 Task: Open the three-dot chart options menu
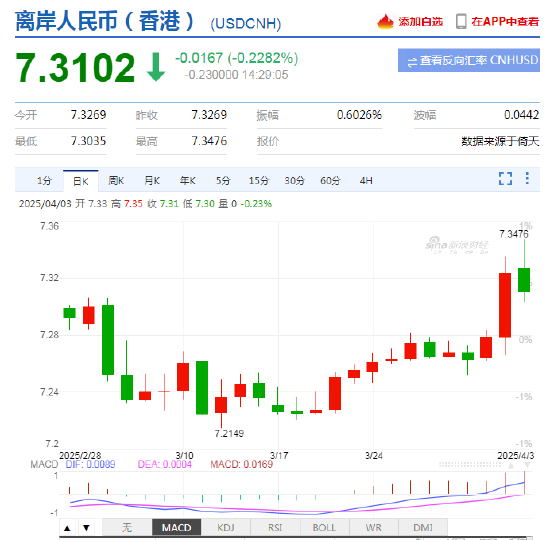click(x=527, y=178)
